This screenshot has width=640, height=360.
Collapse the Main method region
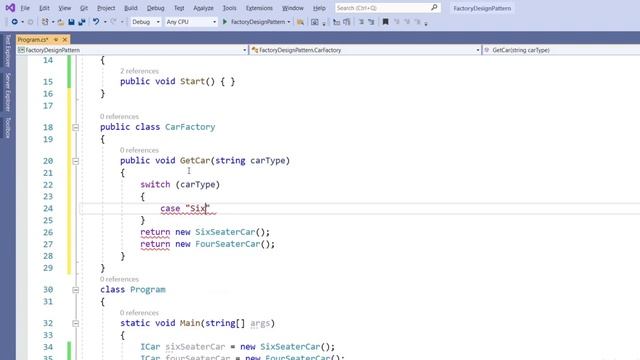coord(76,324)
